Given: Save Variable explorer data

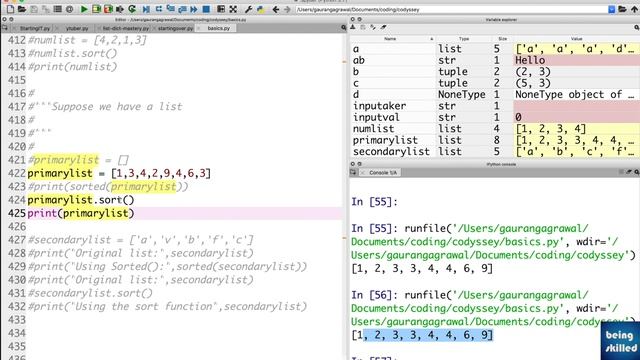Looking at the screenshot, I should 363,27.
